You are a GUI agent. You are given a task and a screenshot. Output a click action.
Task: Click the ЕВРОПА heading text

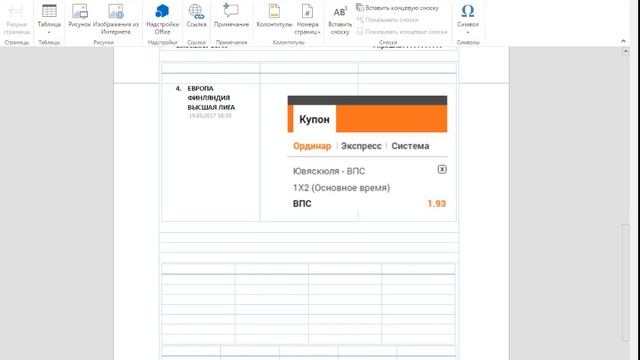click(x=200, y=89)
